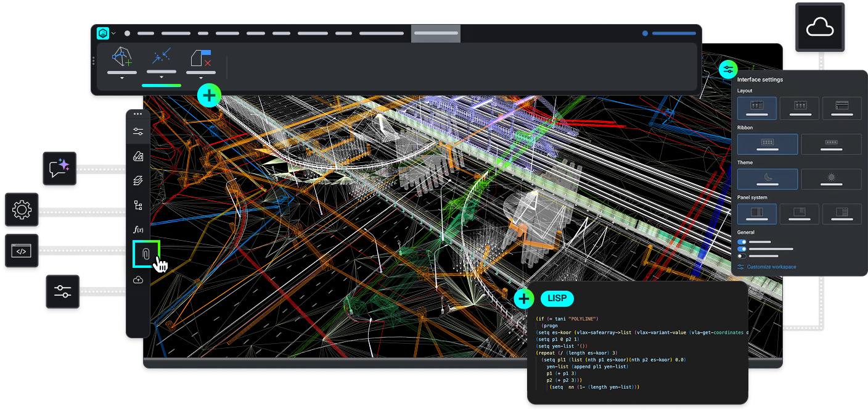Click the code window tile on left

22,251
